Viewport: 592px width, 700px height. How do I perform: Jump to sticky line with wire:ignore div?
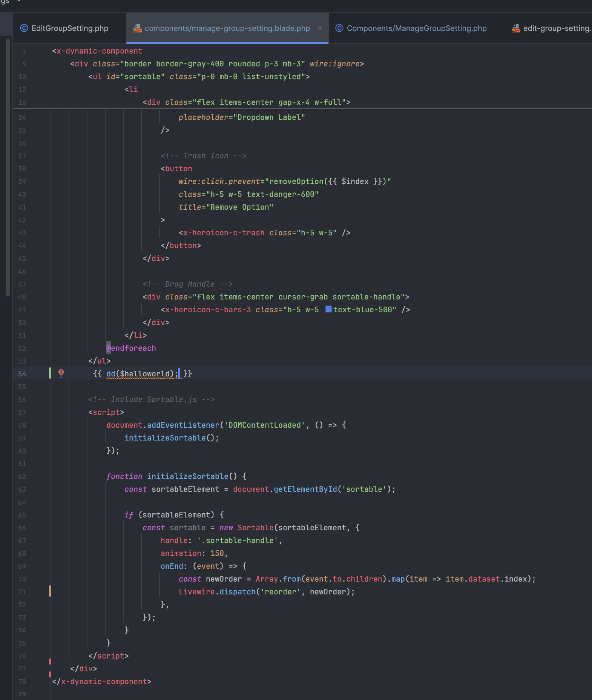pos(217,64)
